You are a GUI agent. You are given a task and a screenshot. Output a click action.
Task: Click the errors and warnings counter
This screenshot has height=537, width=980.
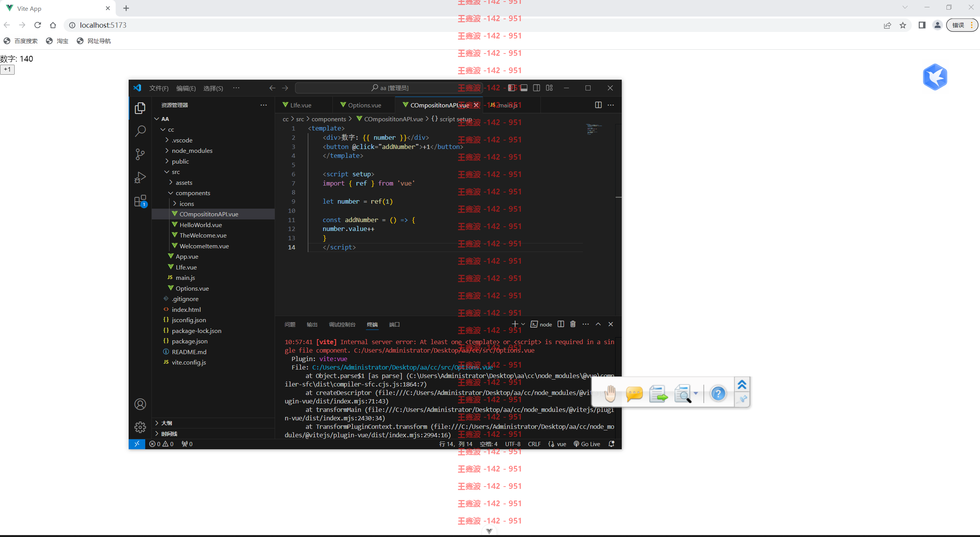[x=161, y=444]
